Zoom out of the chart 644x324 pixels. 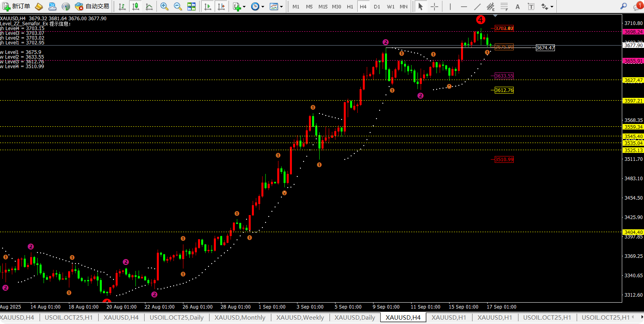coord(178,6)
